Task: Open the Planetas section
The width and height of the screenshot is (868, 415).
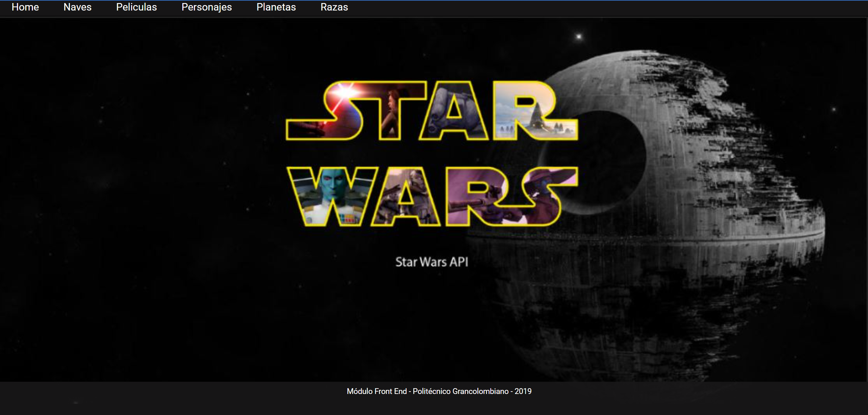Action: click(x=276, y=7)
